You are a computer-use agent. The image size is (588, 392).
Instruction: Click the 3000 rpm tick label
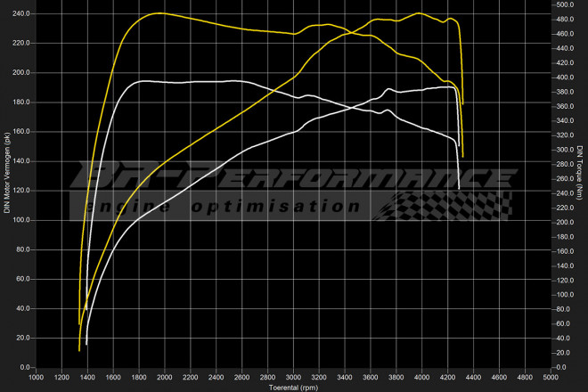pyautogui.click(x=293, y=378)
